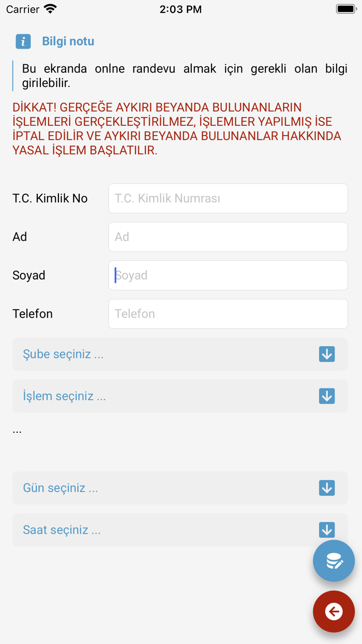This screenshot has width=362, height=644.
Task: Click the Bilgi notu heading link
Action: 68,41
